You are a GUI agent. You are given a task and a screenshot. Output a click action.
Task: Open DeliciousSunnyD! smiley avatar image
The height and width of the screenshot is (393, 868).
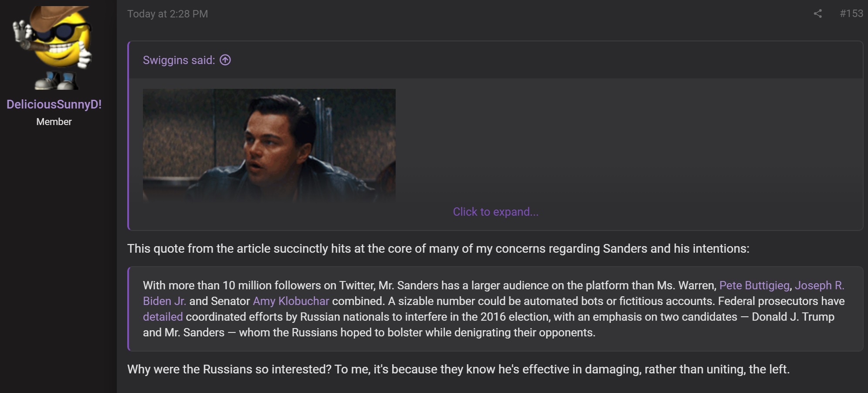pos(54,47)
